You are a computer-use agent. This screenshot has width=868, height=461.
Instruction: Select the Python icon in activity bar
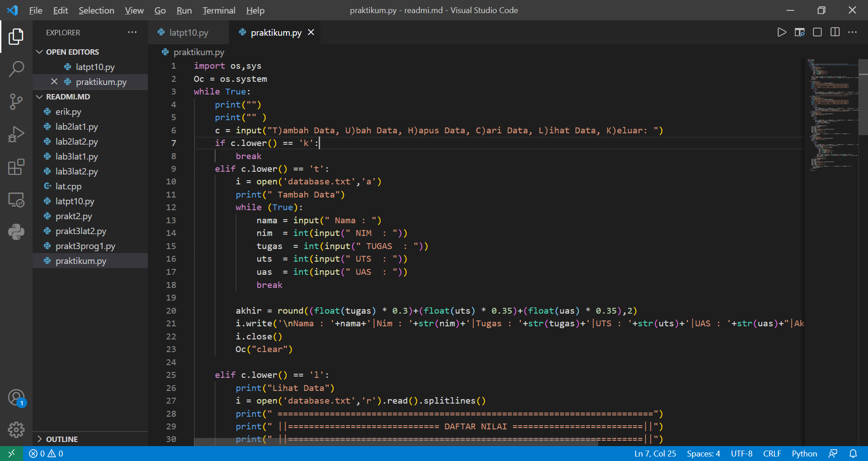tap(17, 232)
